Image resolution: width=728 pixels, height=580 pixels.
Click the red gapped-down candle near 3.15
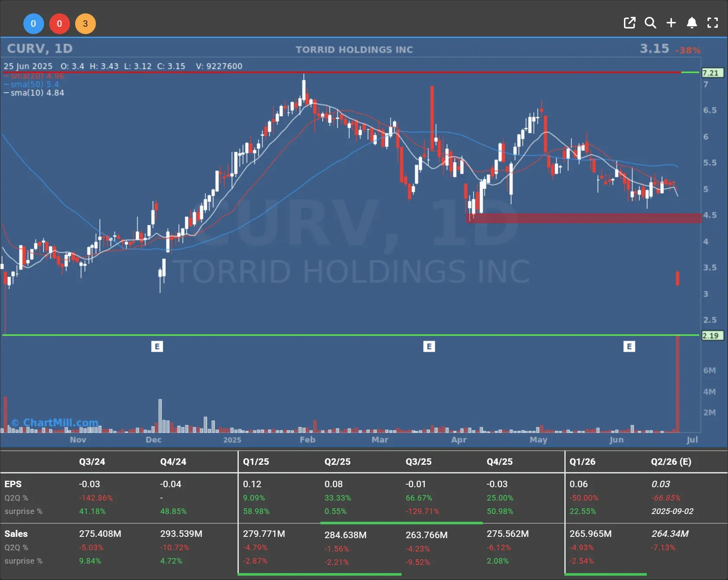(x=677, y=278)
